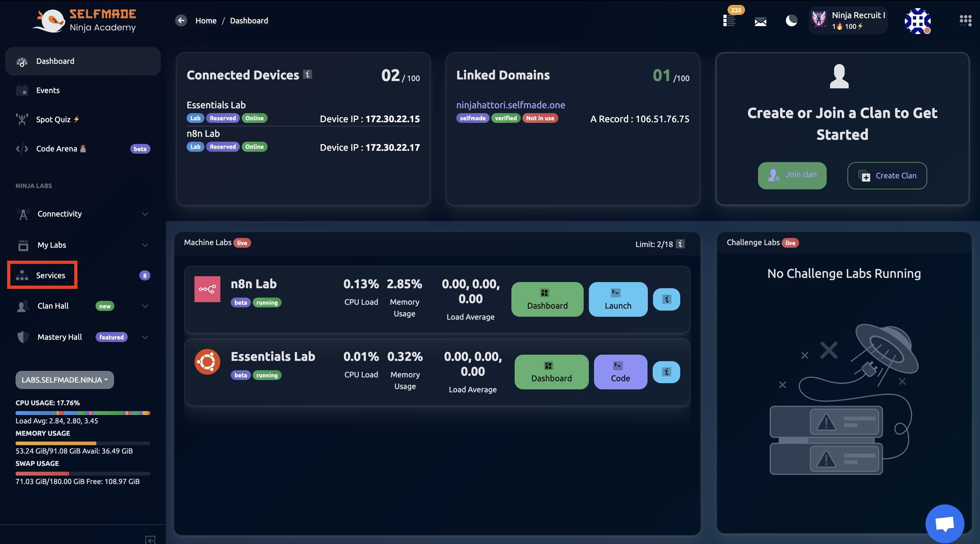Open the user profile avatar
This screenshot has width=980, height=544.
[917, 20]
